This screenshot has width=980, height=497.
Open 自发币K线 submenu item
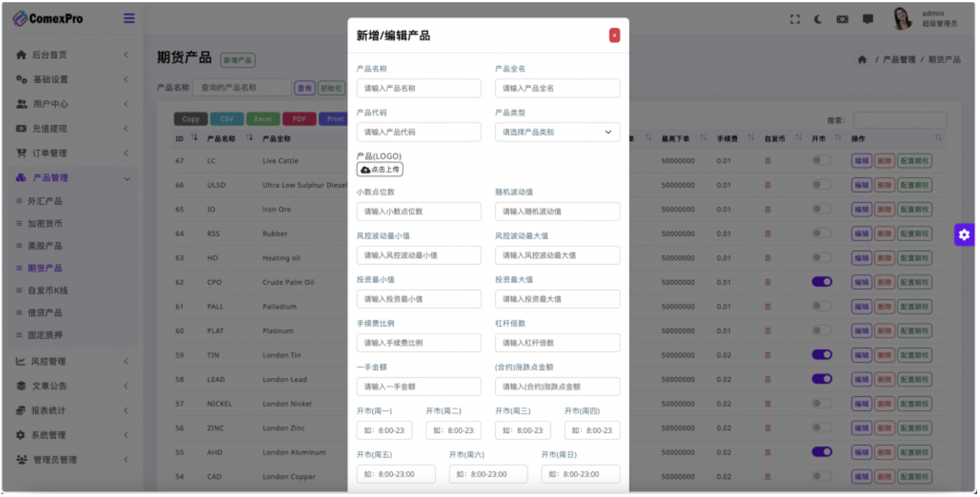point(48,290)
